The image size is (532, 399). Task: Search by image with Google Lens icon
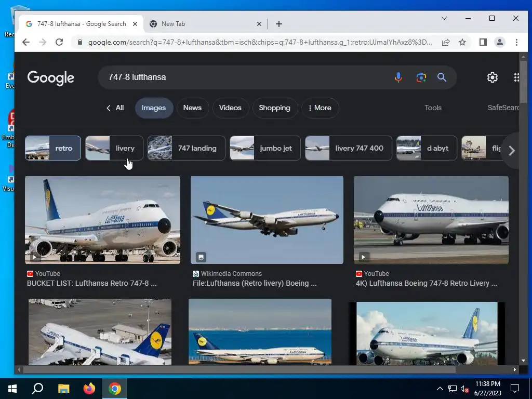[421, 77]
